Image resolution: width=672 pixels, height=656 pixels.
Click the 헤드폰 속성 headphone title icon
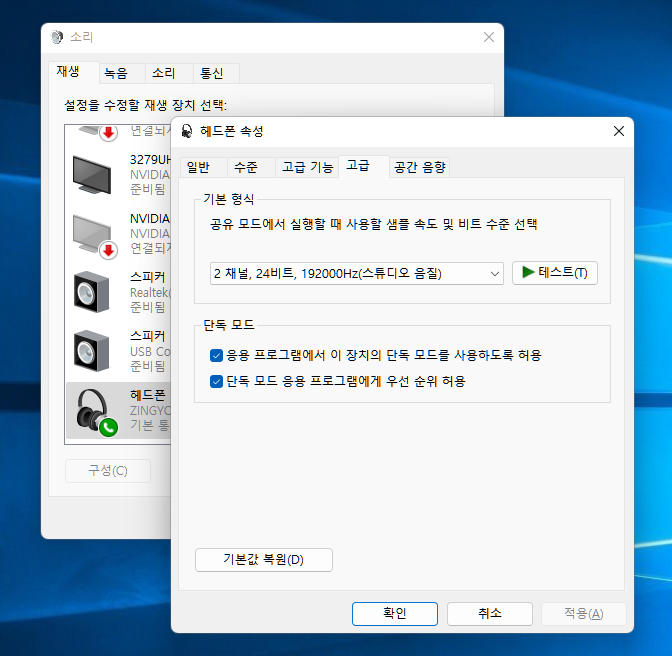tap(186, 131)
